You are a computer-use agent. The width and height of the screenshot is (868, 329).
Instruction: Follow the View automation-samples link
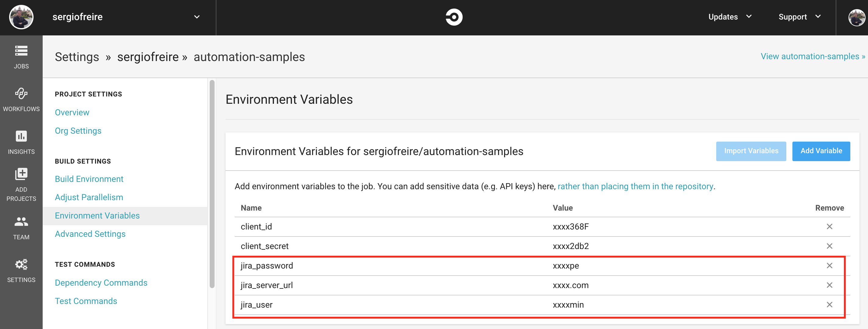click(x=813, y=56)
